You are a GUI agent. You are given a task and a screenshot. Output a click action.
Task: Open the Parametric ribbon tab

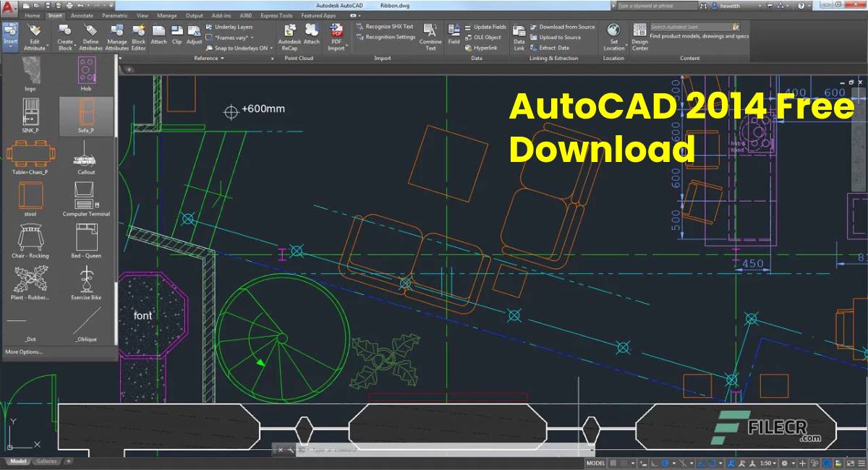click(114, 15)
